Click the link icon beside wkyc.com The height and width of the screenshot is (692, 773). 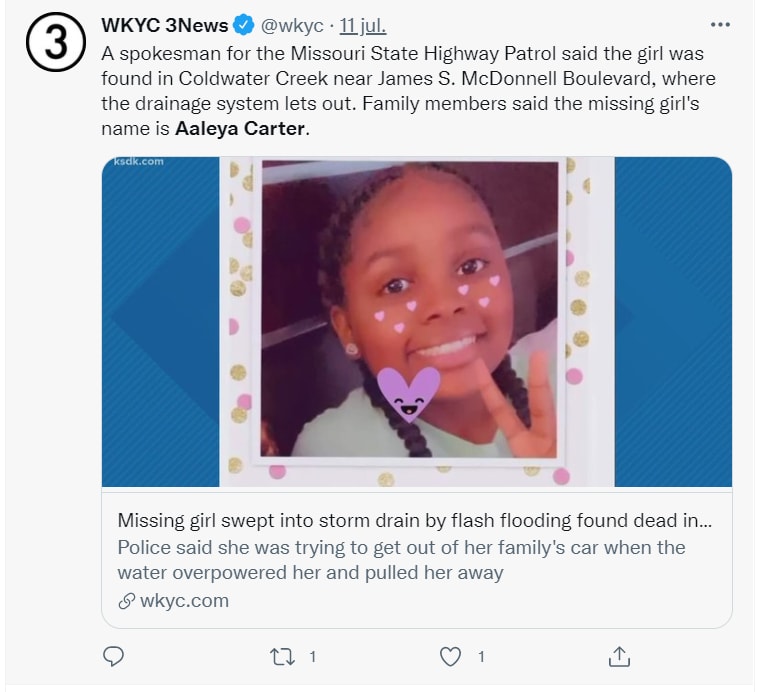point(126,601)
